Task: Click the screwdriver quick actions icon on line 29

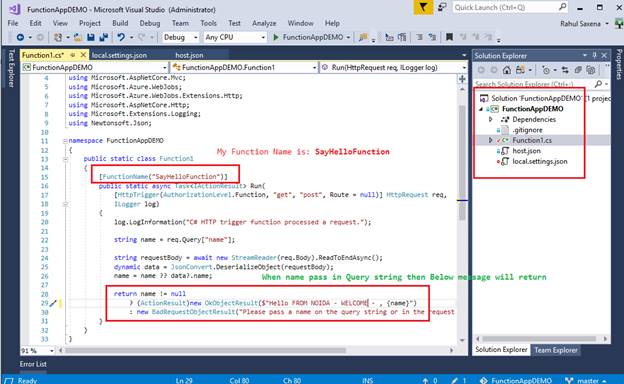Action: [x=53, y=304]
